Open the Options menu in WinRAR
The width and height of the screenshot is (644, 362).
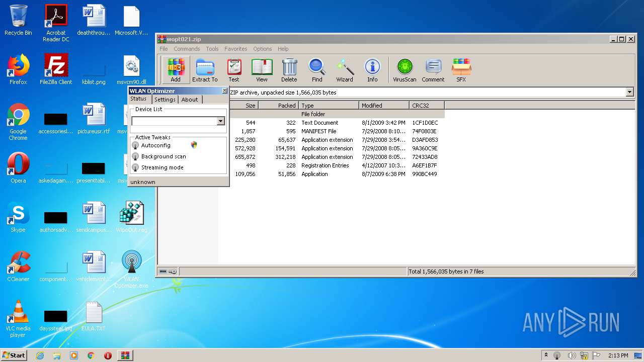tap(262, 49)
